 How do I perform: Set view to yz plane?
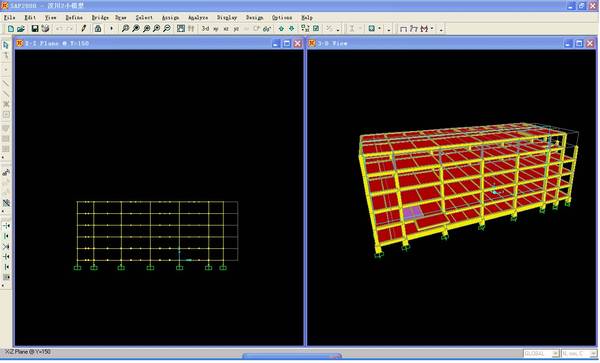236,29
